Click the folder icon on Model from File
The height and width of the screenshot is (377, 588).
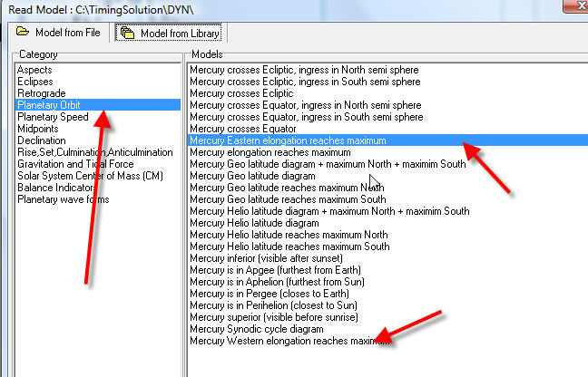point(22,34)
